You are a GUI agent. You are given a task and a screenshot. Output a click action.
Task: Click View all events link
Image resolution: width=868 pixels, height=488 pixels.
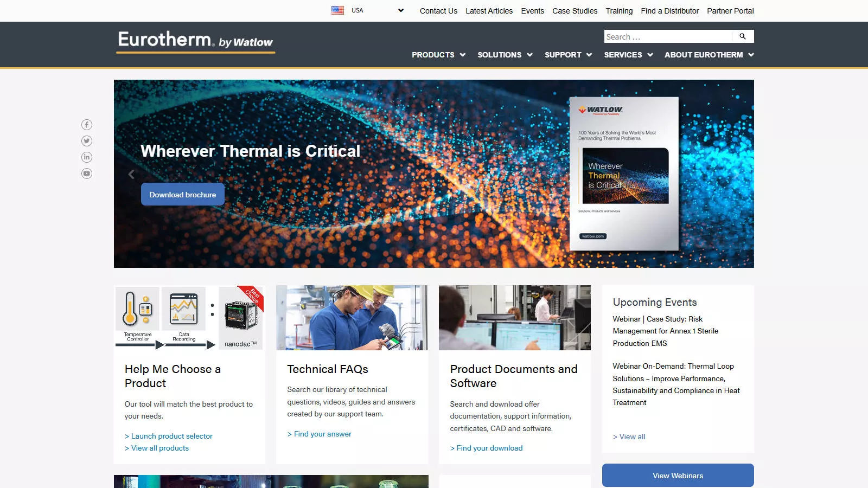point(629,436)
